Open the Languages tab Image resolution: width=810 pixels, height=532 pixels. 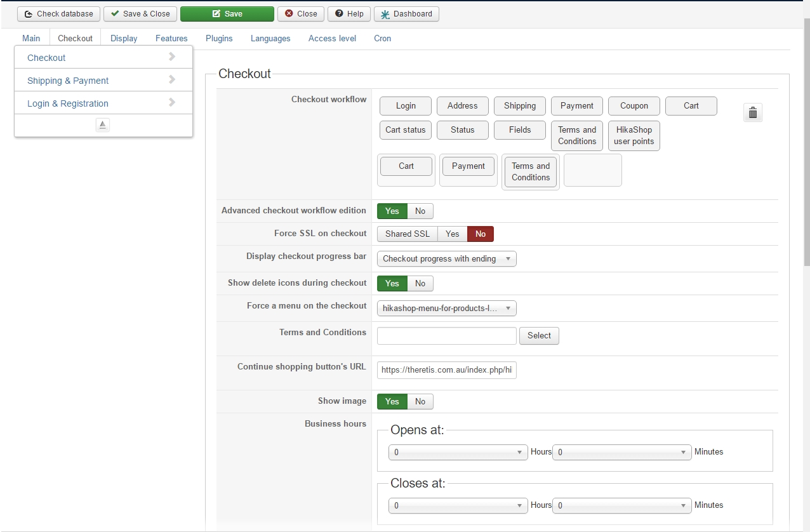tap(270, 38)
